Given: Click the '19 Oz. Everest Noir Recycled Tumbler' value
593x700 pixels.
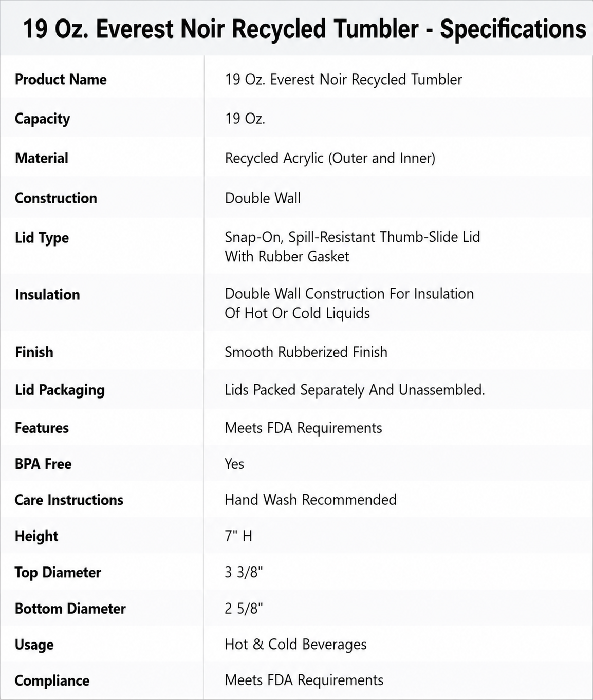Looking at the screenshot, I should [343, 79].
